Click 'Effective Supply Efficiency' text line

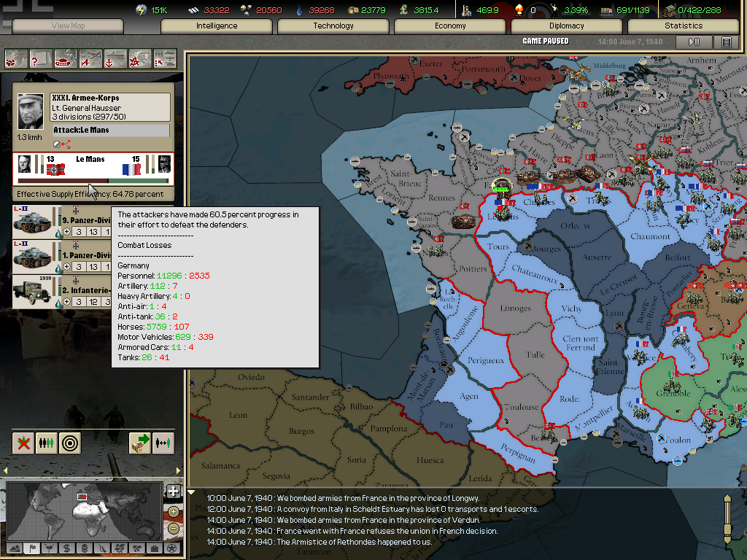click(x=90, y=194)
